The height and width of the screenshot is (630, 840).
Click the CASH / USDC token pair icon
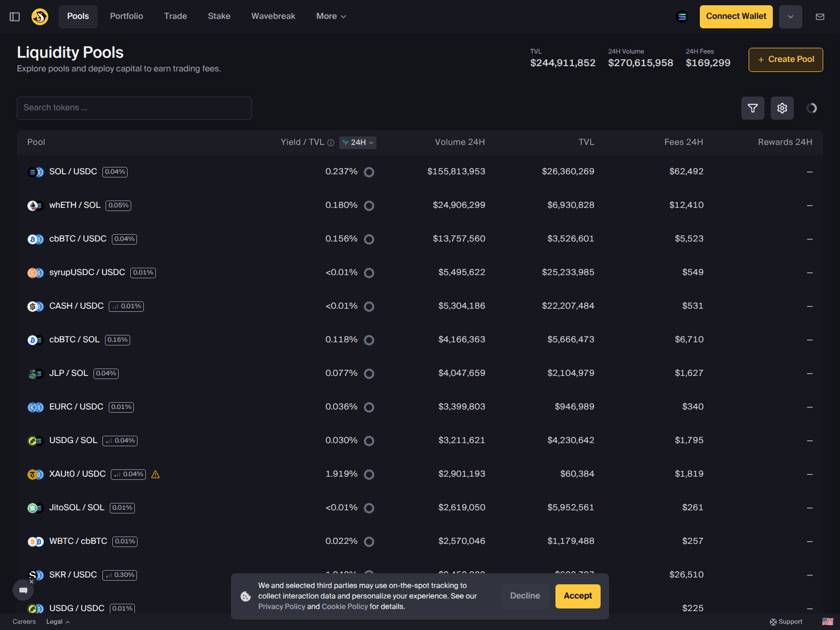(35, 307)
